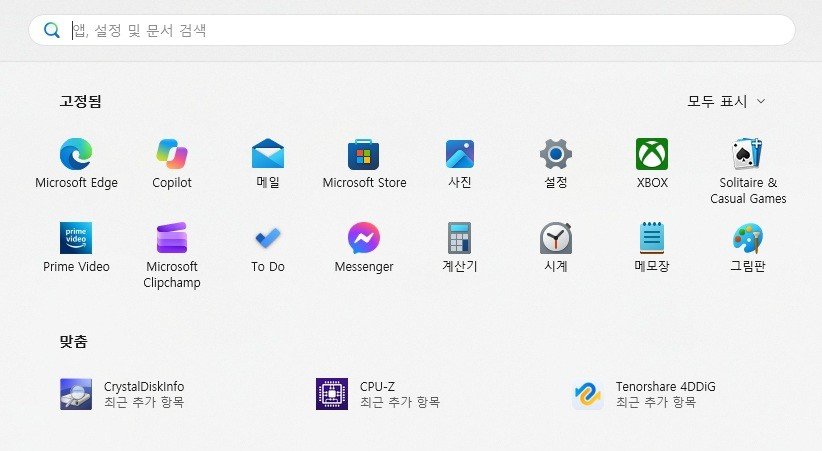
Task: Open the To Do app
Action: (268, 238)
